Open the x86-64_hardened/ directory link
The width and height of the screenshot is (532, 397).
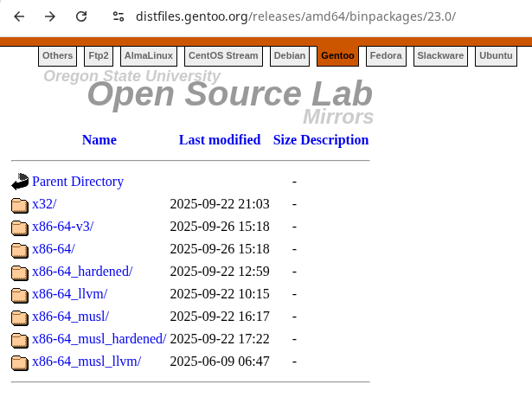82,272
